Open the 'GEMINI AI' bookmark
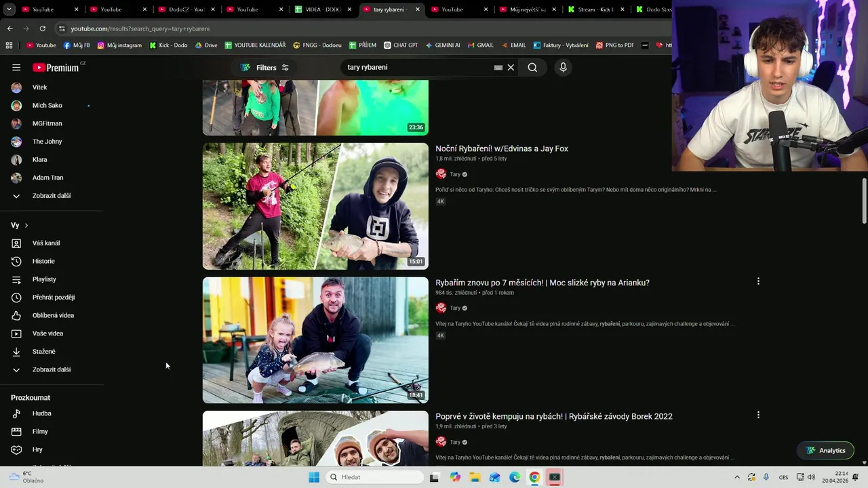 (442, 45)
